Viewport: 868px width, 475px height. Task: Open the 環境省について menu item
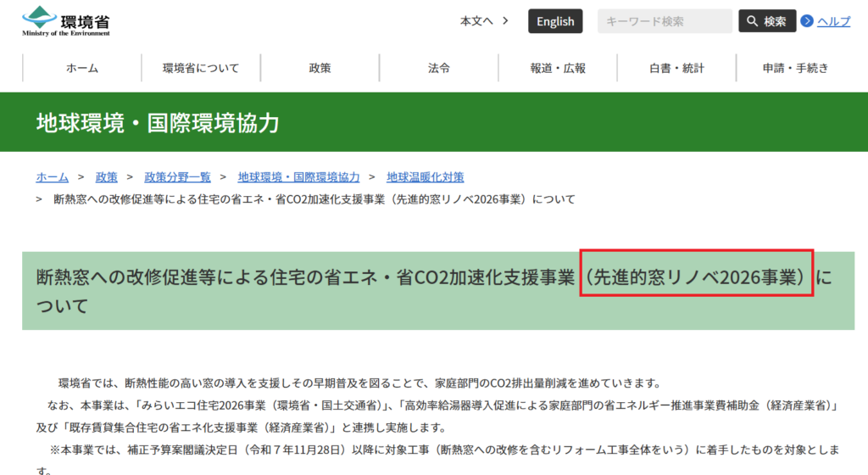[x=201, y=68]
